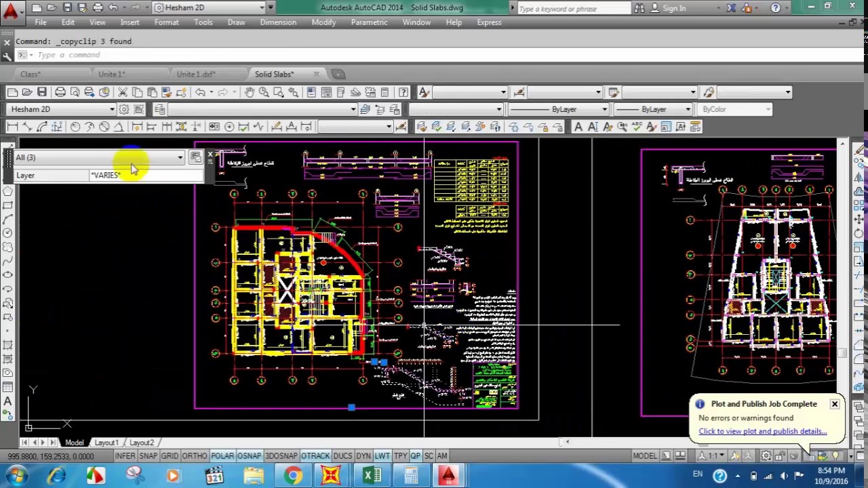Toggle OTRACK in status bar
The height and width of the screenshot is (488, 868).
[315, 456]
